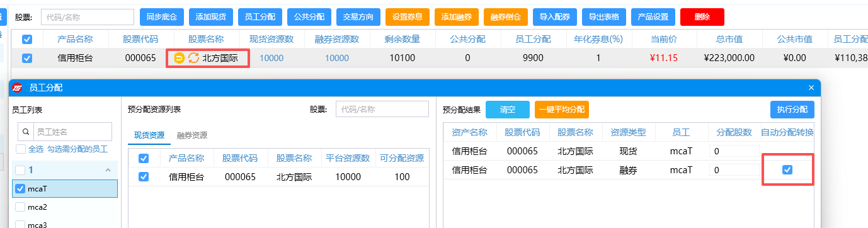Click 资源类型 cell 现货 in results

[629, 151]
